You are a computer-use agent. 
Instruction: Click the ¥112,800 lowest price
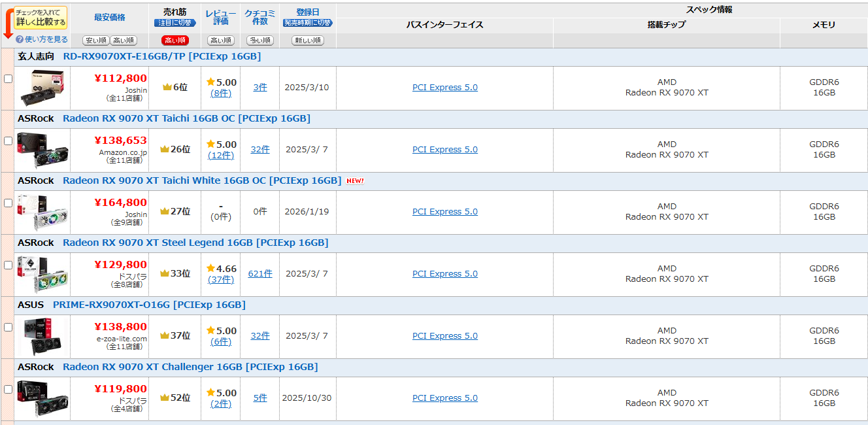tap(120, 78)
